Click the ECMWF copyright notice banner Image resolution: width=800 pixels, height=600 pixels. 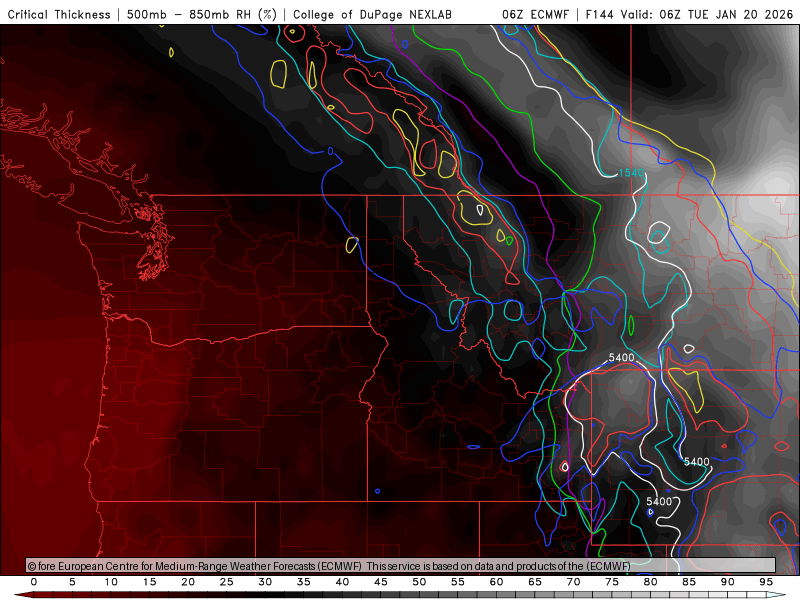click(x=401, y=565)
